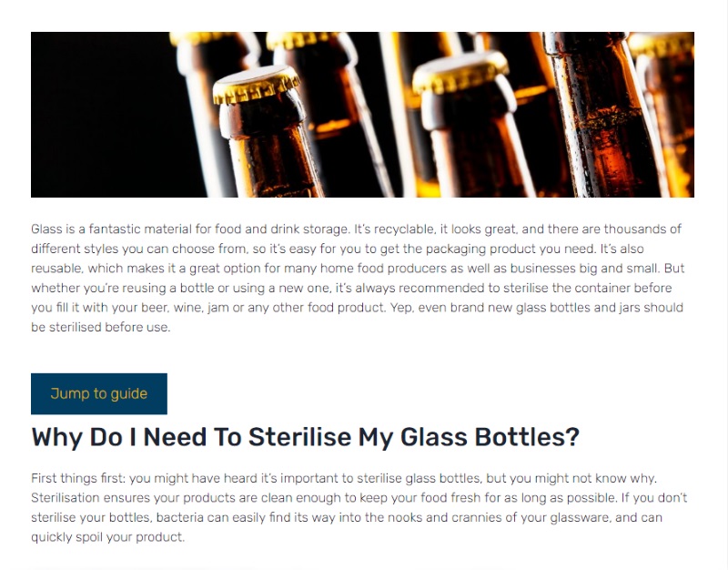The height and width of the screenshot is (570, 728).
Task: Click the word Glass starting the intro paragraph
Action: (x=46, y=229)
